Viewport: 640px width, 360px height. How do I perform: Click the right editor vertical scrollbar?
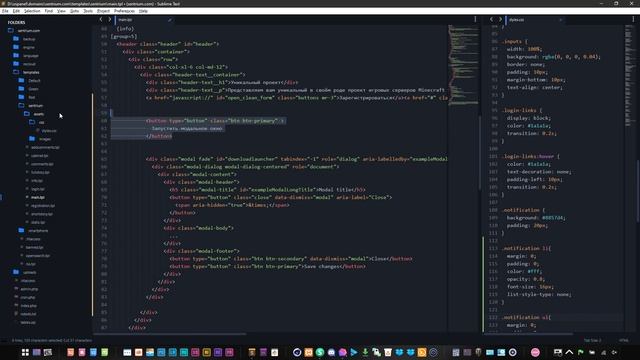coord(638,190)
